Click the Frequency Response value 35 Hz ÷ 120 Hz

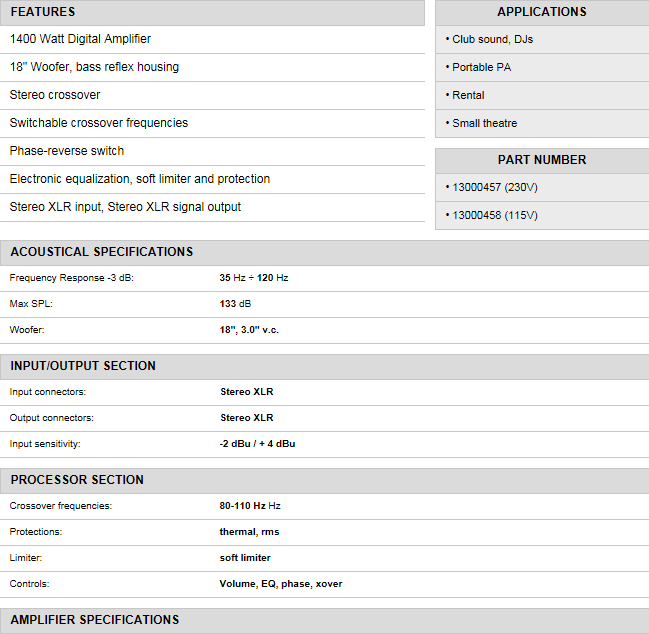click(254, 277)
